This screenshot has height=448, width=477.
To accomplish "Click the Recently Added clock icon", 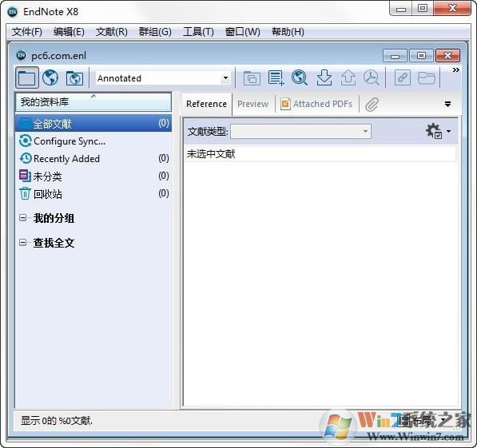I will tap(26, 158).
